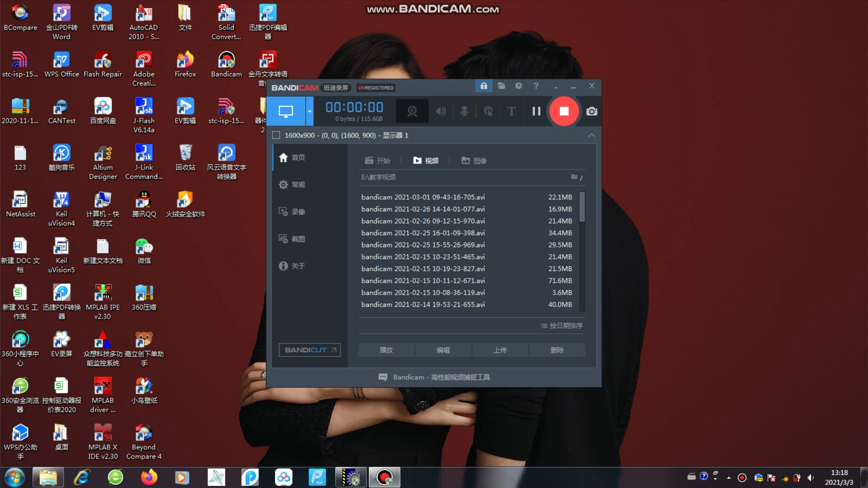Viewport: 868px width, 488px height.
Task: Toggle speaker sound recording icon
Action: [x=441, y=111]
